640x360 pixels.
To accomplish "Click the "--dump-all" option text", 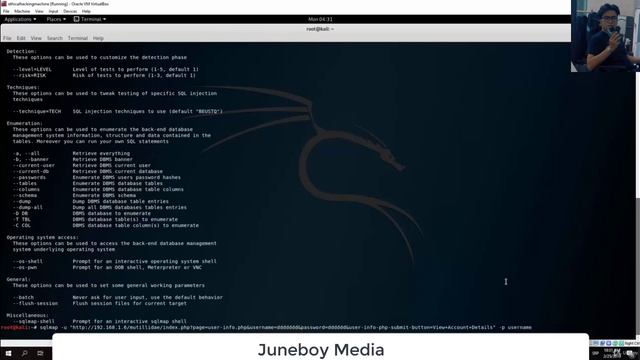I will 27,207.
